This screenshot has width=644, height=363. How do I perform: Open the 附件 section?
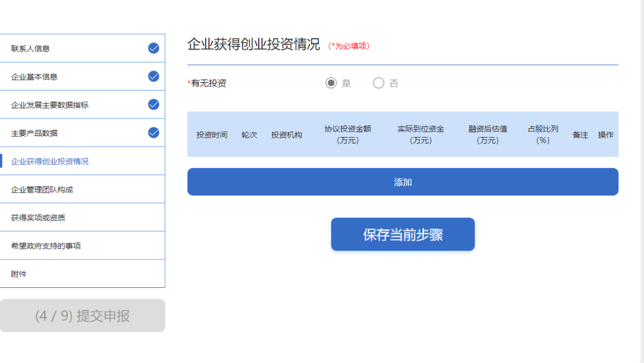click(19, 274)
